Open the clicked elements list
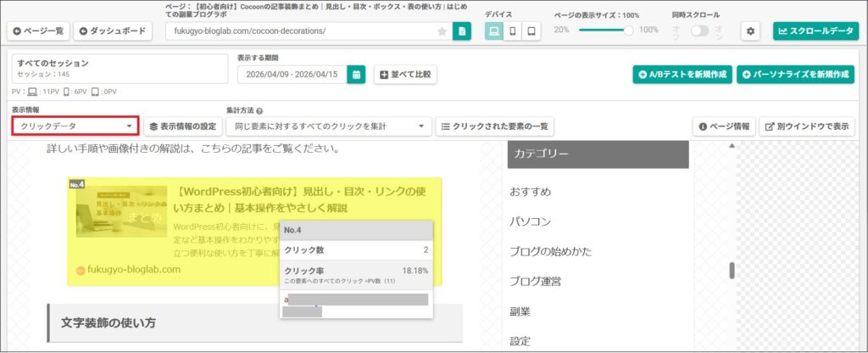This screenshot has height=353, width=868. tap(494, 126)
